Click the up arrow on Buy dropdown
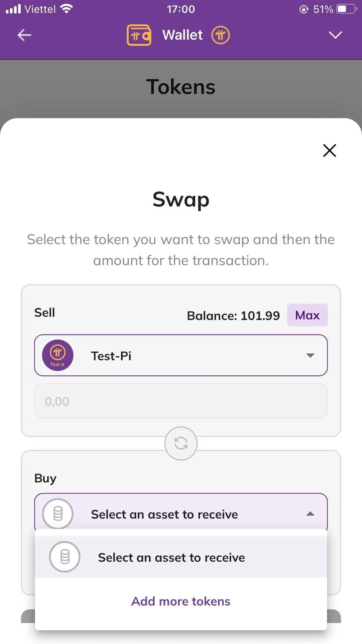Screen dimensions: 362x644 (310, 514)
